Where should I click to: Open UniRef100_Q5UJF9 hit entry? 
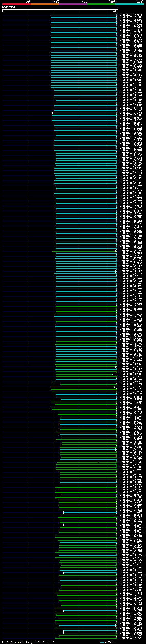pos(131,75)
